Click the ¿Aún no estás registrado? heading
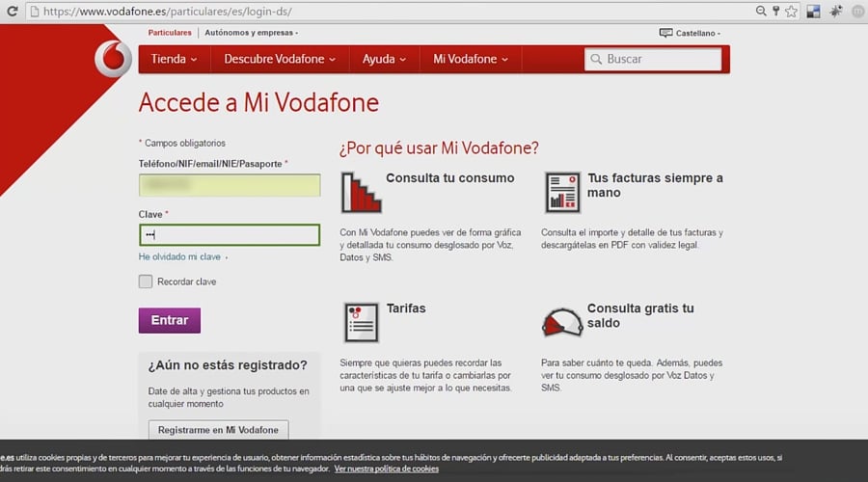The image size is (868, 482). (x=228, y=365)
